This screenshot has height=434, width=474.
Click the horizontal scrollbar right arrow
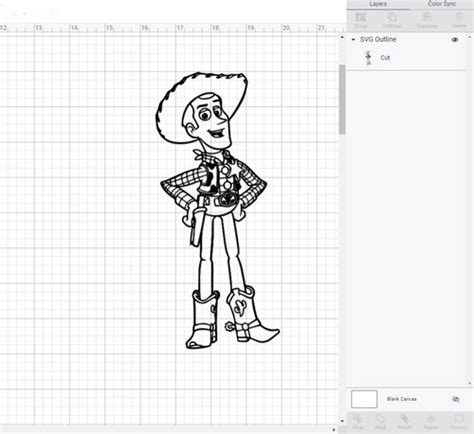pos(334,430)
